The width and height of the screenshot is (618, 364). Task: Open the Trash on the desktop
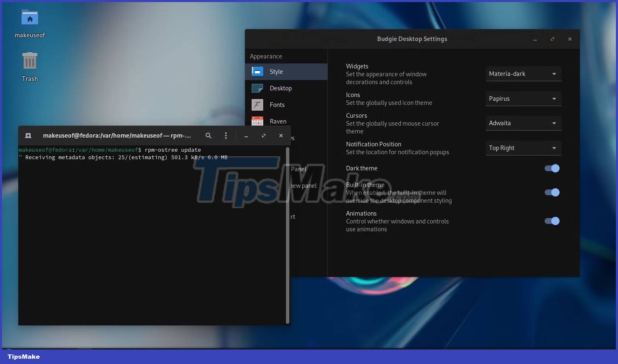click(29, 61)
